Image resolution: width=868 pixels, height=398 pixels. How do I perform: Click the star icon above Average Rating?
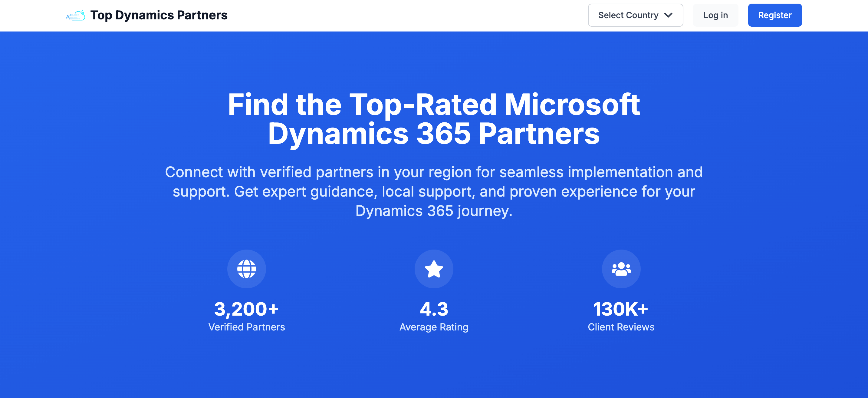tap(434, 269)
